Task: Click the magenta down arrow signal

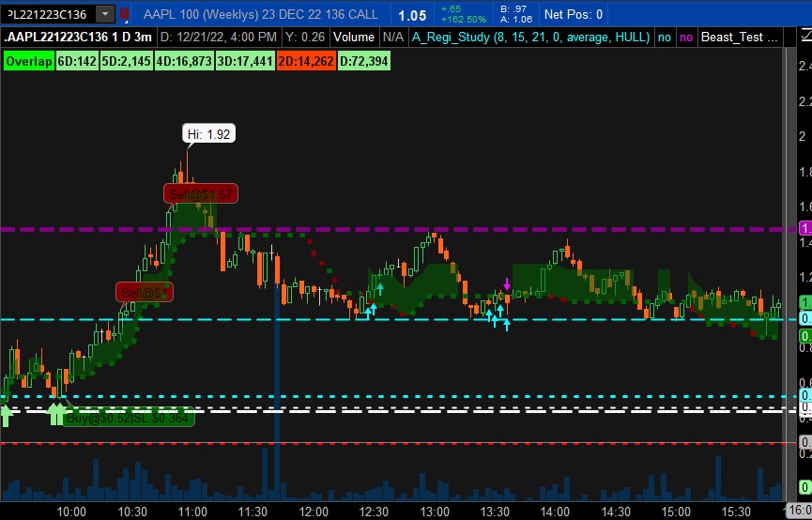Action: click(507, 283)
